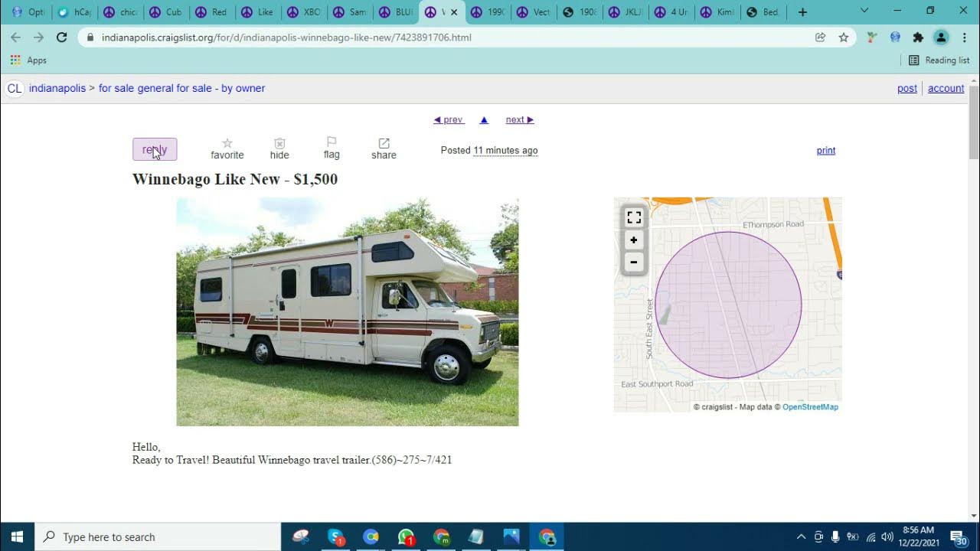Click the 'Posted 11 minutes ago' timestamp
Image resolution: width=980 pixels, height=551 pixels.
[489, 151]
